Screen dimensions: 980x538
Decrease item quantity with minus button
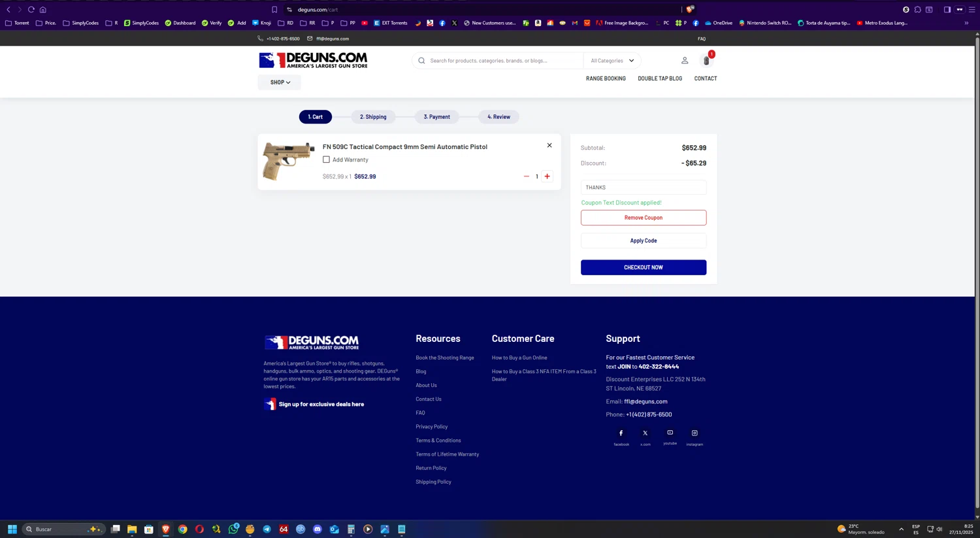tap(527, 177)
